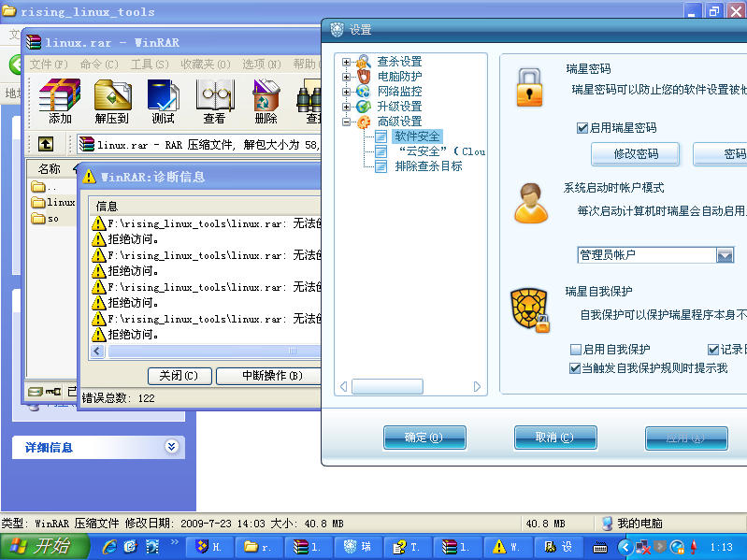The image size is (747, 560).
Task: Toggle 启用瑞星密码 checkbox
Action: [x=582, y=128]
